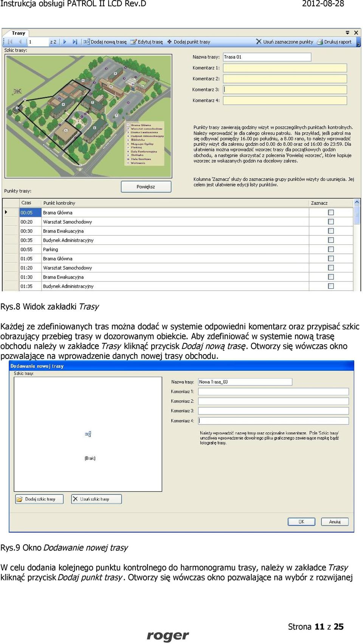Go to next route record arrow
The image size is (363, 644).
[65, 42]
